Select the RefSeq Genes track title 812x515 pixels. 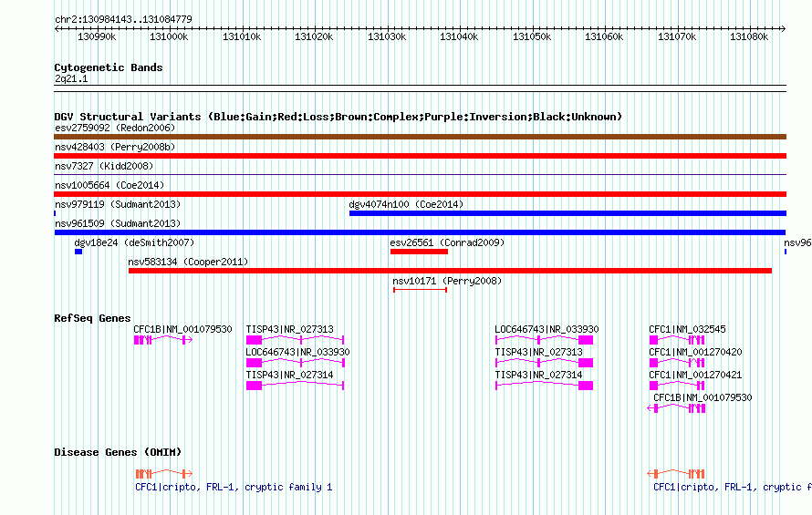click(x=92, y=318)
